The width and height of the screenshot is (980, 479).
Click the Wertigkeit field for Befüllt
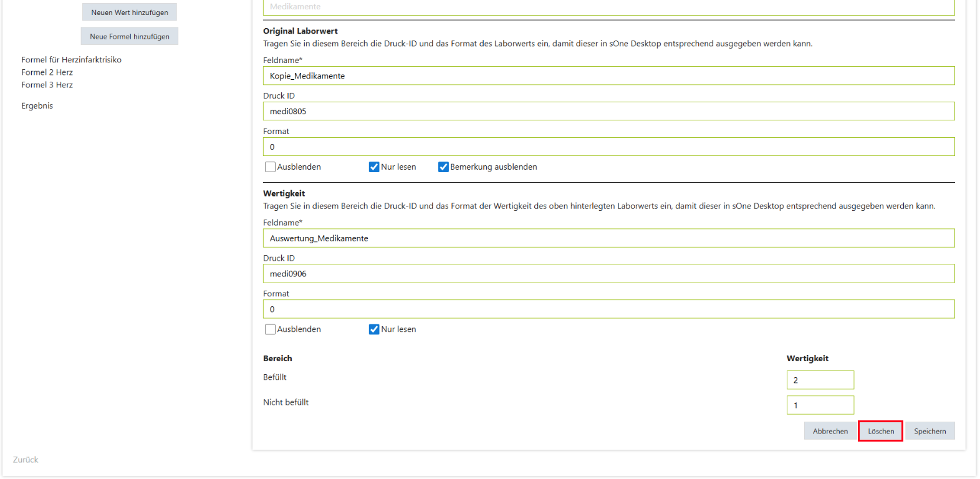pyautogui.click(x=820, y=380)
